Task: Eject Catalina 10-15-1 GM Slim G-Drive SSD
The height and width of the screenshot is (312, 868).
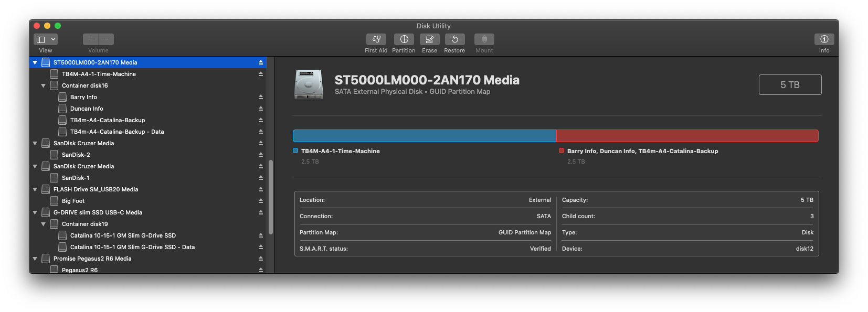Action: point(260,235)
